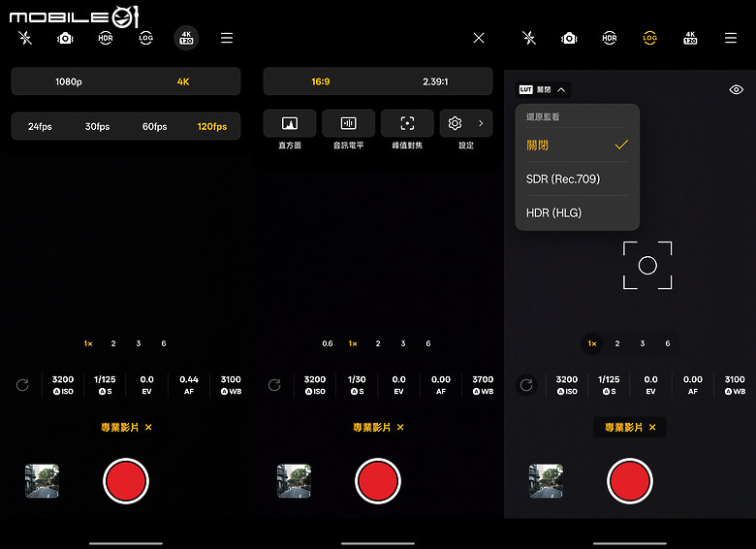
Task: Tap highlighted 4K 120 icon in left screen
Action: tap(186, 38)
